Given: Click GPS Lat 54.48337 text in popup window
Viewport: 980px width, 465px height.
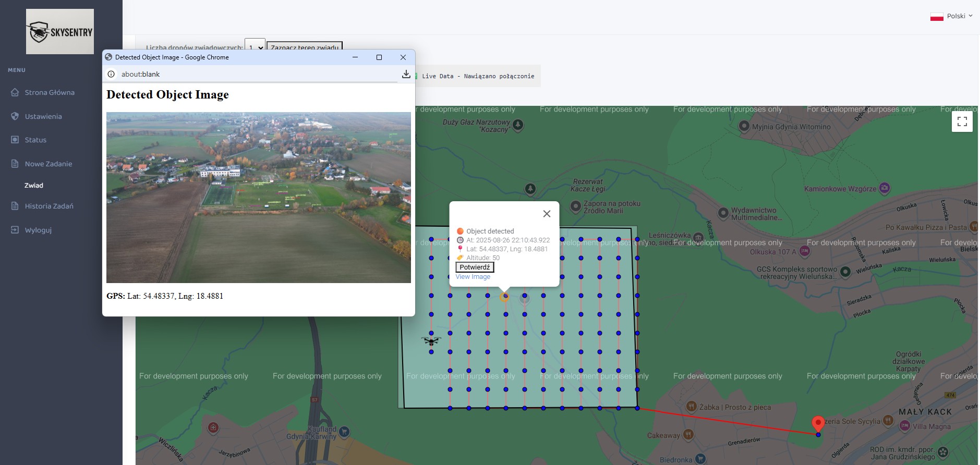Looking at the screenshot, I should point(165,296).
